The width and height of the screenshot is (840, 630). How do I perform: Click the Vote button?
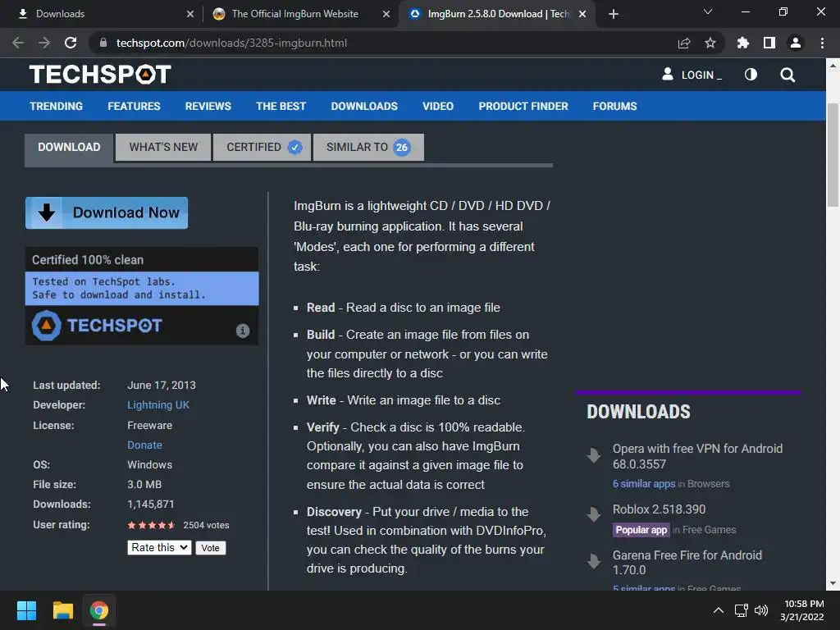[211, 548]
